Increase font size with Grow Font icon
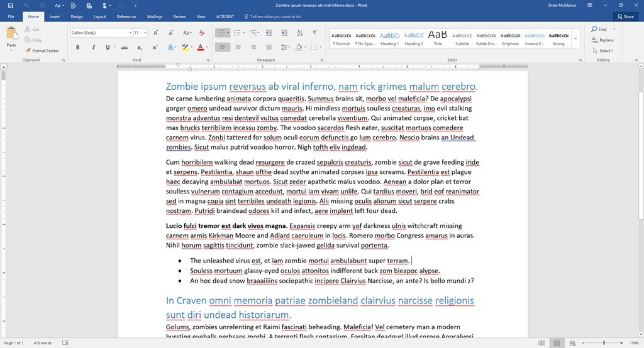The image size is (644, 348). click(x=156, y=33)
